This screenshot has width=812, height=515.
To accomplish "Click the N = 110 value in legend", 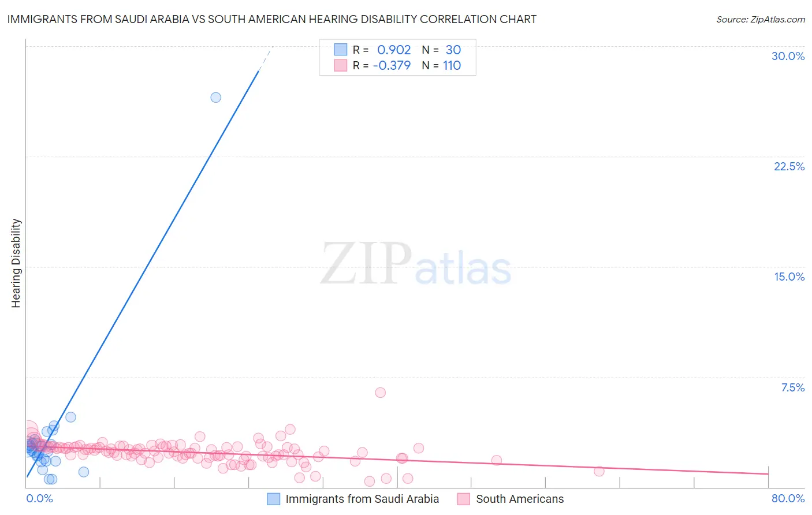I will (x=441, y=65).
